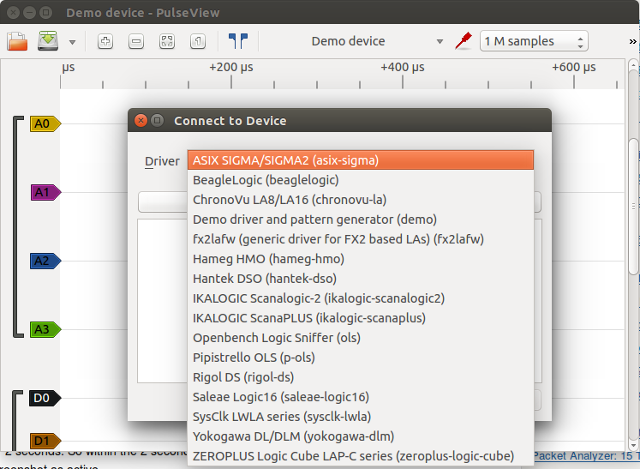This screenshot has width=640, height=469.
Task: Choose IKALOGIC Scanalogic-2 driver entry
Action: pos(361,298)
